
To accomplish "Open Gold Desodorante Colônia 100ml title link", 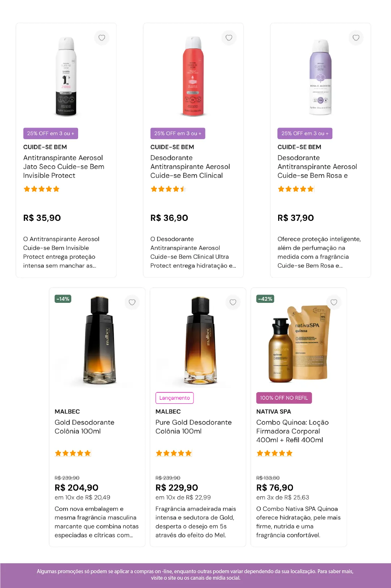I will pos(84,427).
